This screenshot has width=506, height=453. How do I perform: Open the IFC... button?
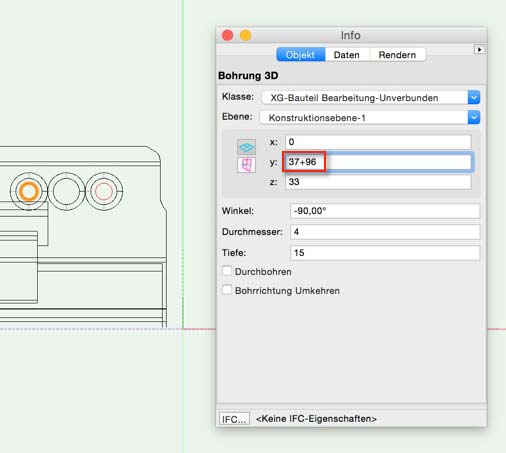point(234,419)
